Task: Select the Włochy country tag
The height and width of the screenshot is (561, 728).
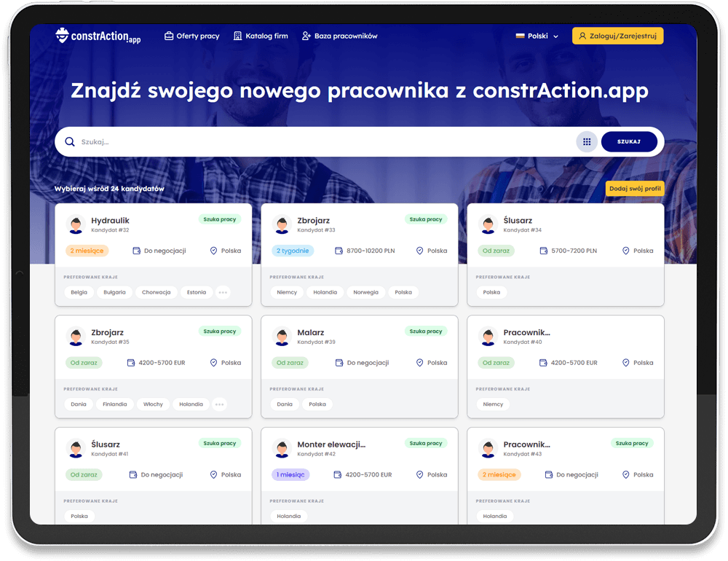Action: (x=153, y=404)
